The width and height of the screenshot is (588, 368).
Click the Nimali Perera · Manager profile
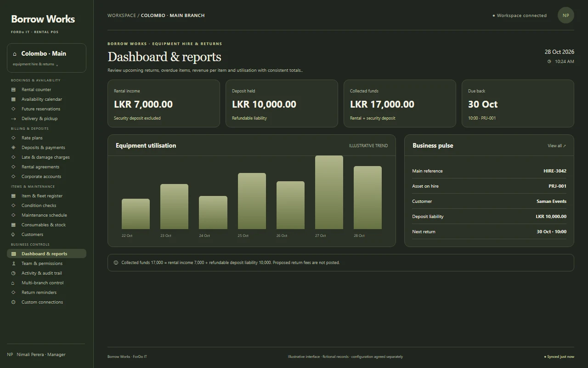[36, 355]
